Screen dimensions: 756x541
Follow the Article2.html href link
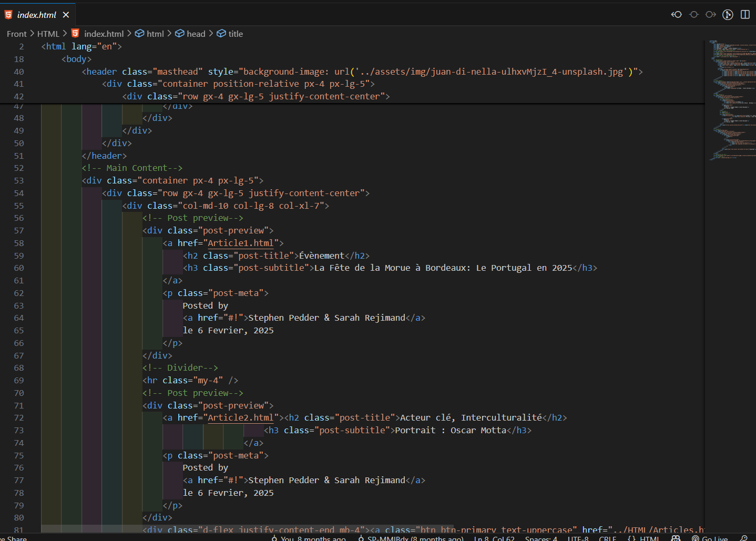(240, 417)
